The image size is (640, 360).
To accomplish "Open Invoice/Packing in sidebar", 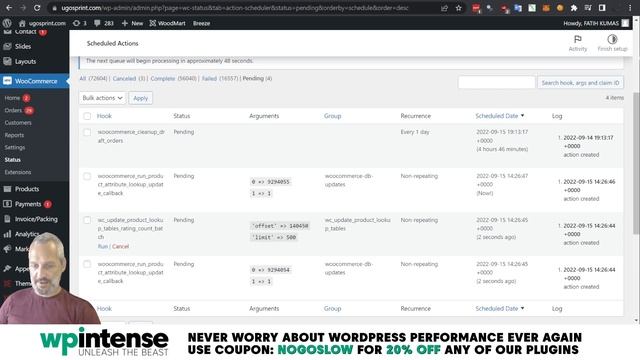I will coord(36,219).
